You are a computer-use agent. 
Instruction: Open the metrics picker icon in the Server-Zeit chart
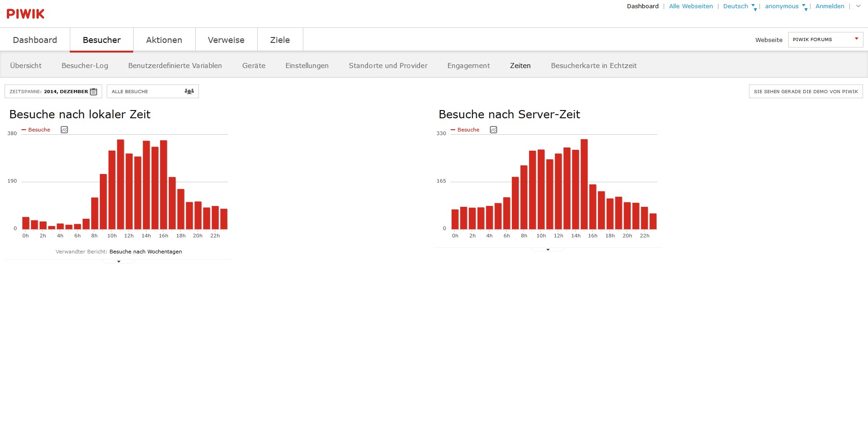[x=494, y=130]
